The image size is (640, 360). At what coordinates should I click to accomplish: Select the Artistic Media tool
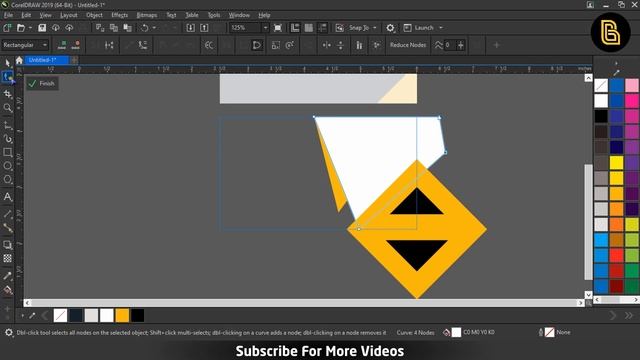[x=7, y=139]
